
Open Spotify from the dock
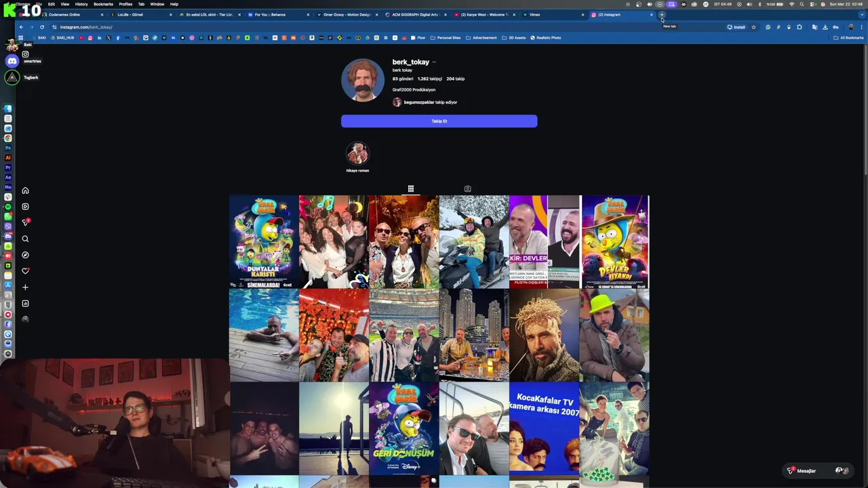tap(8, 207)
